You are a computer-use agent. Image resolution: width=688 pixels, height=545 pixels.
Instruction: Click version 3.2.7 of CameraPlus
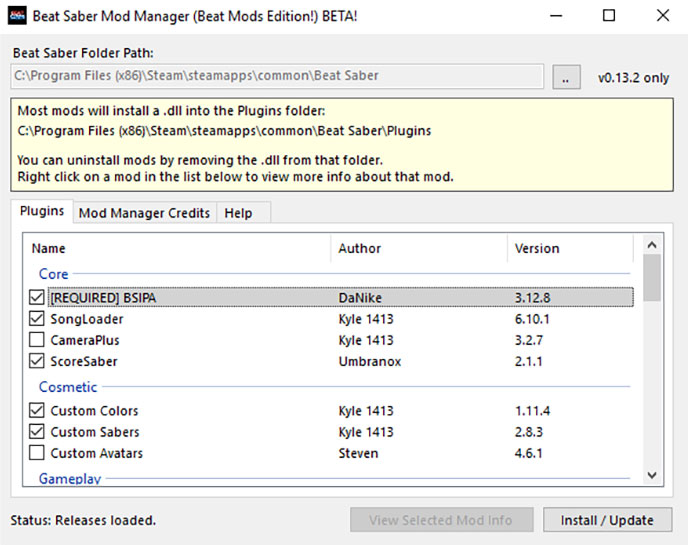coord(529,340)
